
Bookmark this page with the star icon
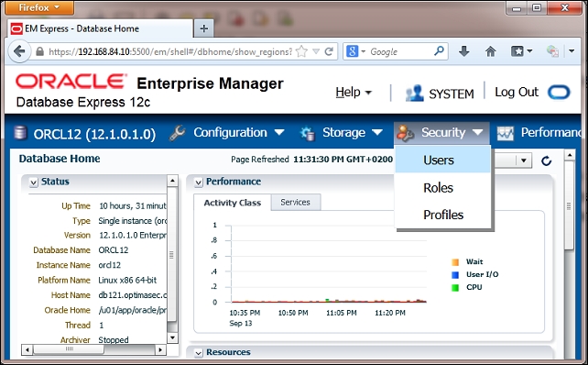point(302,51)
